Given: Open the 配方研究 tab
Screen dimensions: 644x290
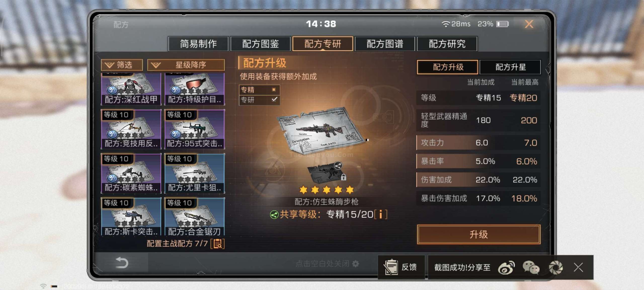Looking at the screenshot, I should (x=447, y=44).
